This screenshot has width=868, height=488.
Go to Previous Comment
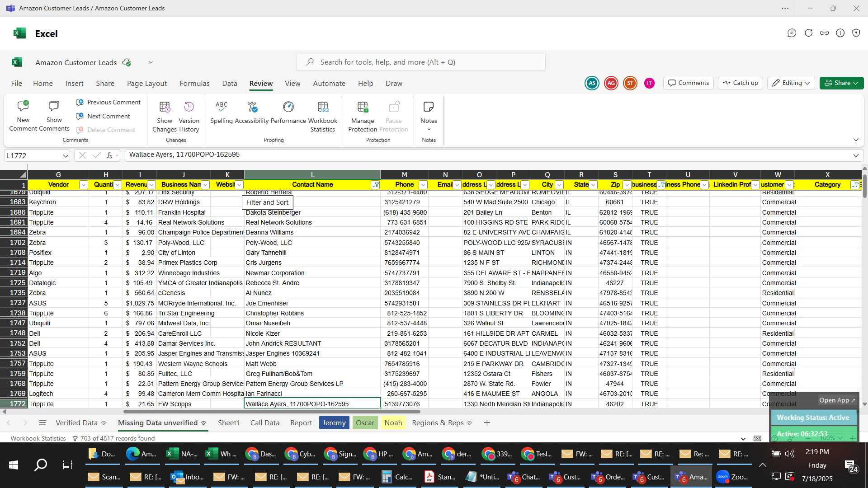coord(108,103)
